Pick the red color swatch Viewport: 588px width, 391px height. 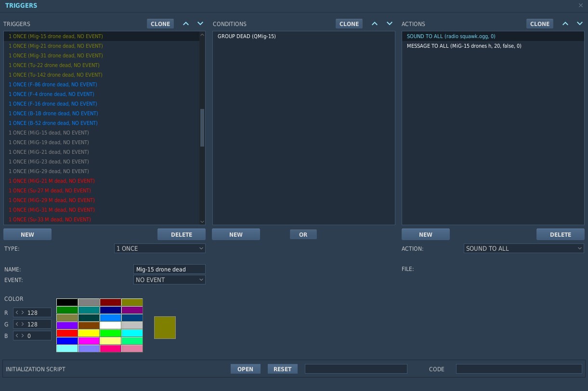(x=67, y=333)
